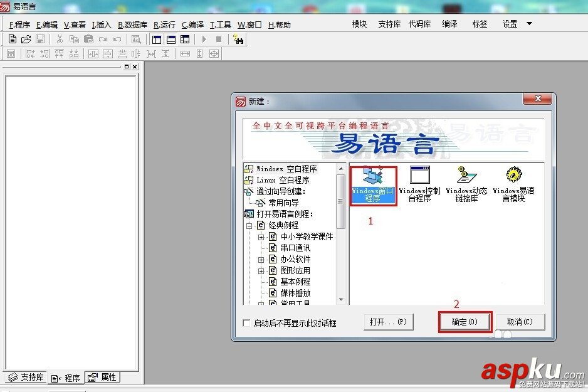Select the Windows易语言模块 project icon

pyautogui.click(x=514, y=184)
